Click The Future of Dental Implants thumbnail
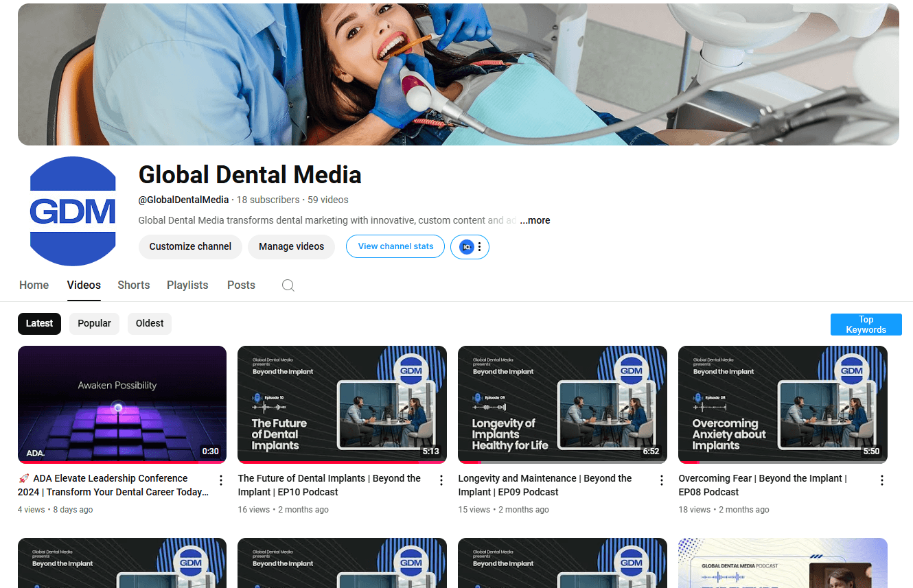Screen dimensions: 913x588 click(342, 405)
